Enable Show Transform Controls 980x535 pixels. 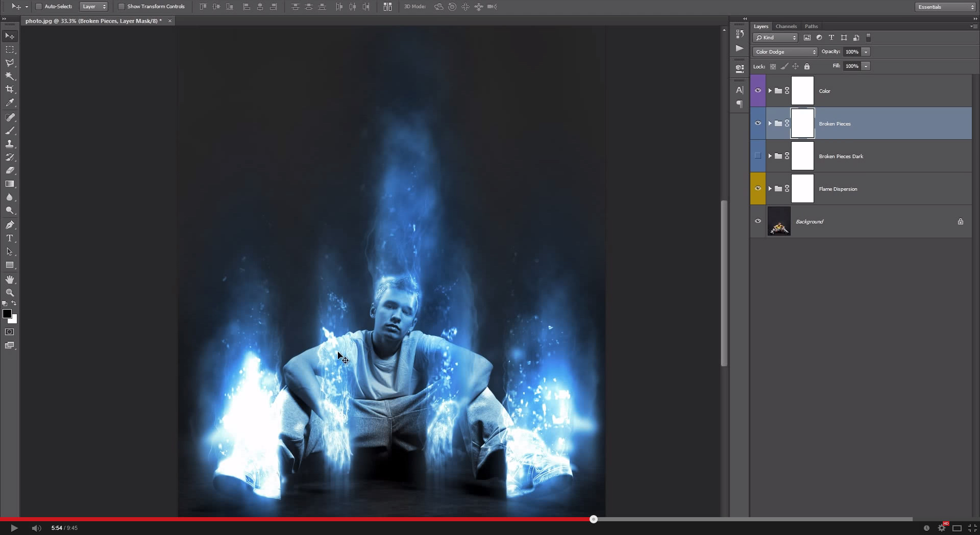121,7
